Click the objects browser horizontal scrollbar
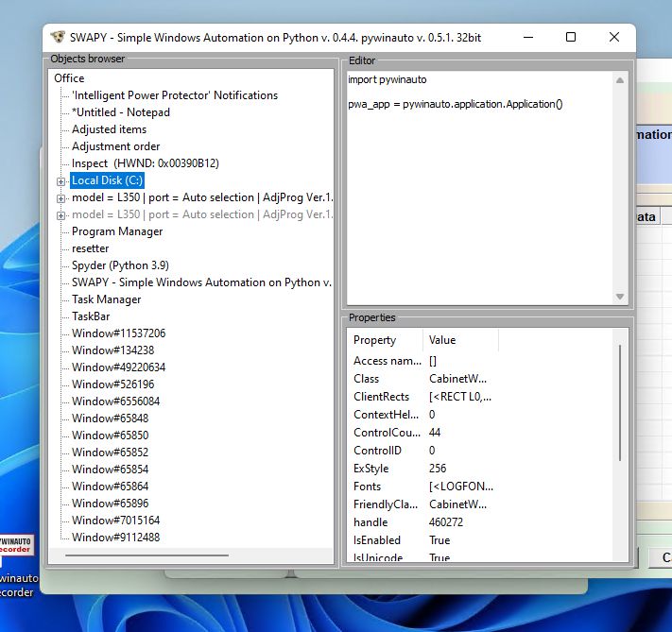The width and height of the screenshot is (672, 632). coord(146,555)
